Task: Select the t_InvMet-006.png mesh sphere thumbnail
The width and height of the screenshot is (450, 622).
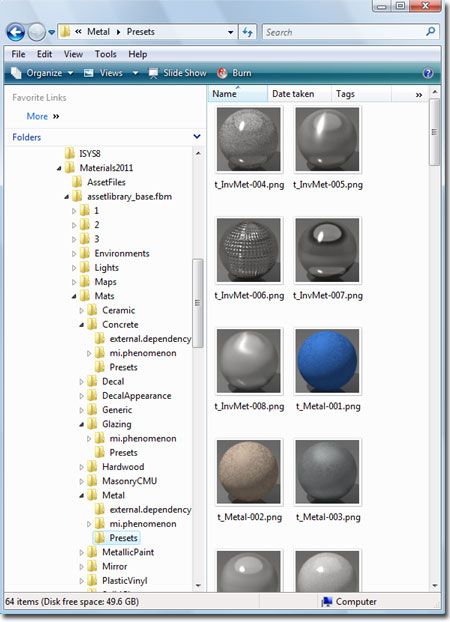Action: tap(248, 250)
